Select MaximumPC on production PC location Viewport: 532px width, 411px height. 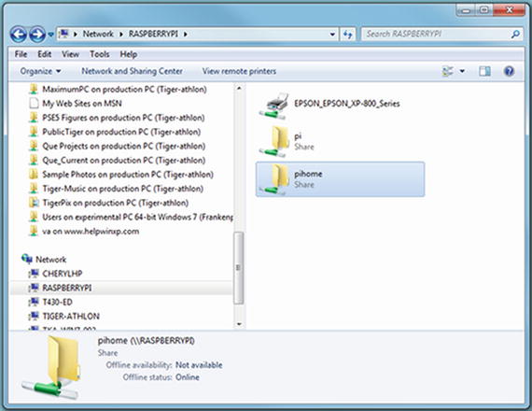124,90
